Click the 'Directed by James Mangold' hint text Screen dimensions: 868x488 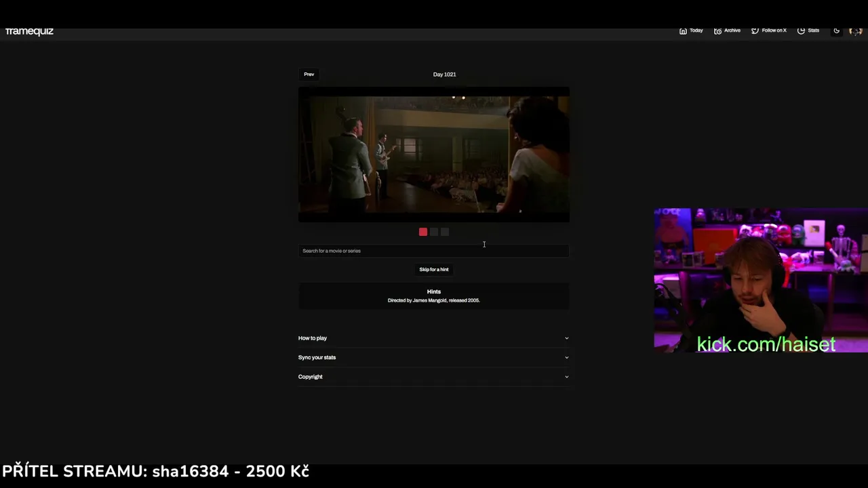(x=434, y=300)
